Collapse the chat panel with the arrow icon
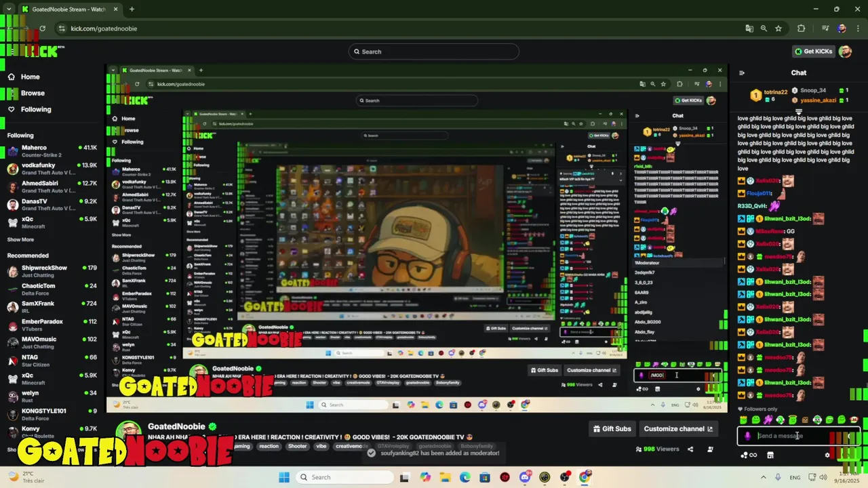Image resolution: width=868 pixels, height=488 pixels. (742, 73)
